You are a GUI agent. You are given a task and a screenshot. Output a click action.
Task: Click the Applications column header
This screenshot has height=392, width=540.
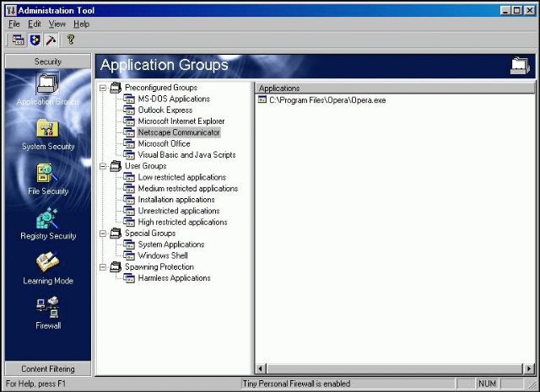[395, 89]
